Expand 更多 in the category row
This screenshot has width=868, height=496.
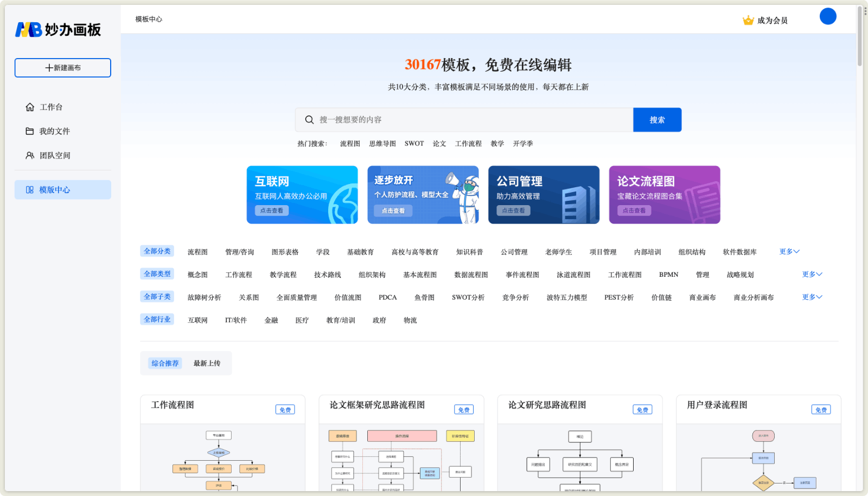point(789,252)
